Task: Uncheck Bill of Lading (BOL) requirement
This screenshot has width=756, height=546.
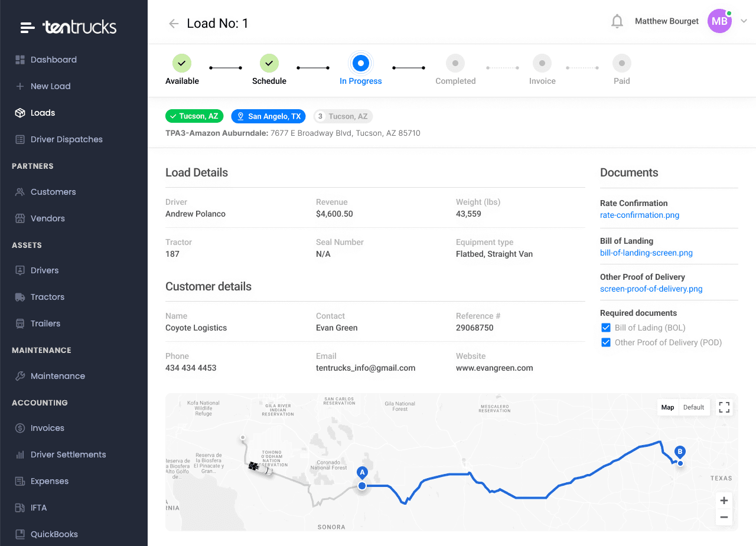Action: tap(605, 327)
